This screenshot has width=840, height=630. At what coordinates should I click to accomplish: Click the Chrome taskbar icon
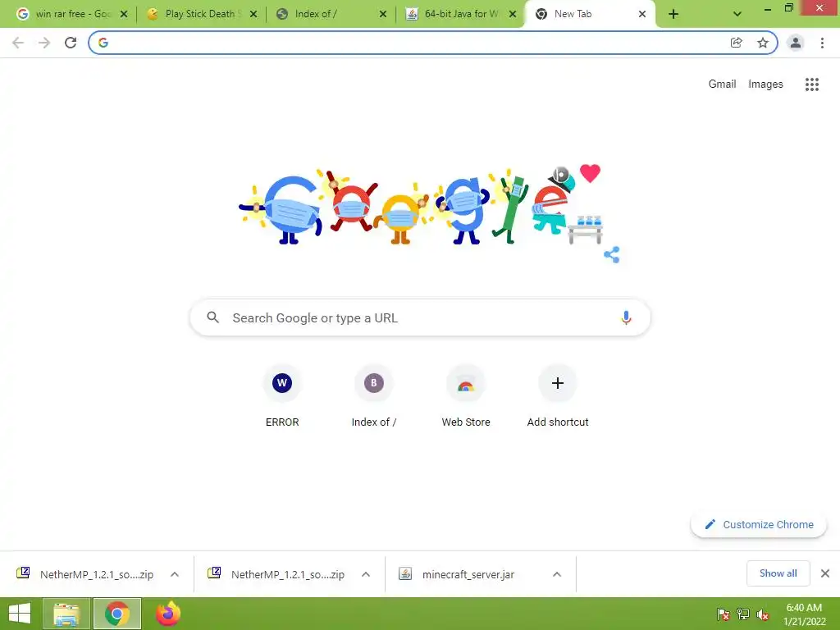(x=117, y=614)
